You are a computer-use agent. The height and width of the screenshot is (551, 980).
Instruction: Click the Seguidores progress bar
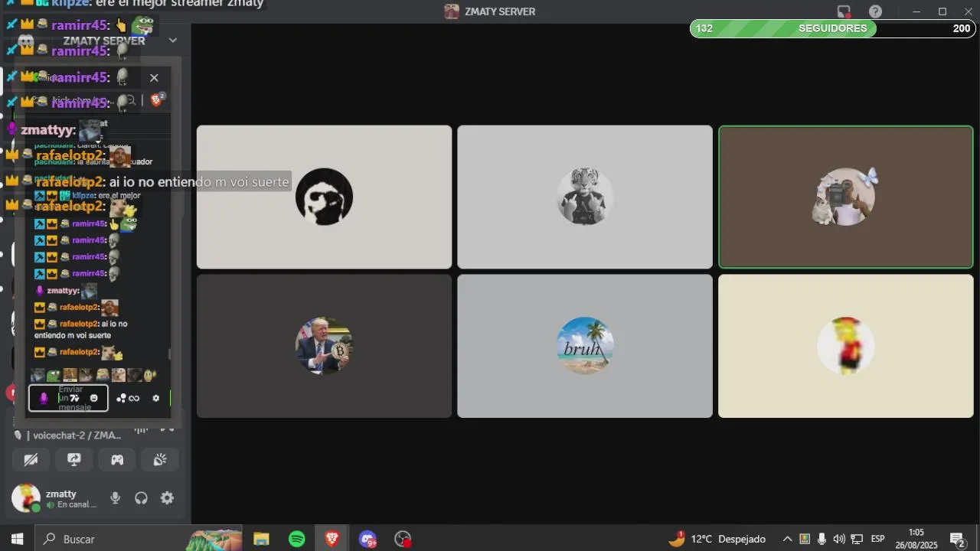(x=832, y=28)
